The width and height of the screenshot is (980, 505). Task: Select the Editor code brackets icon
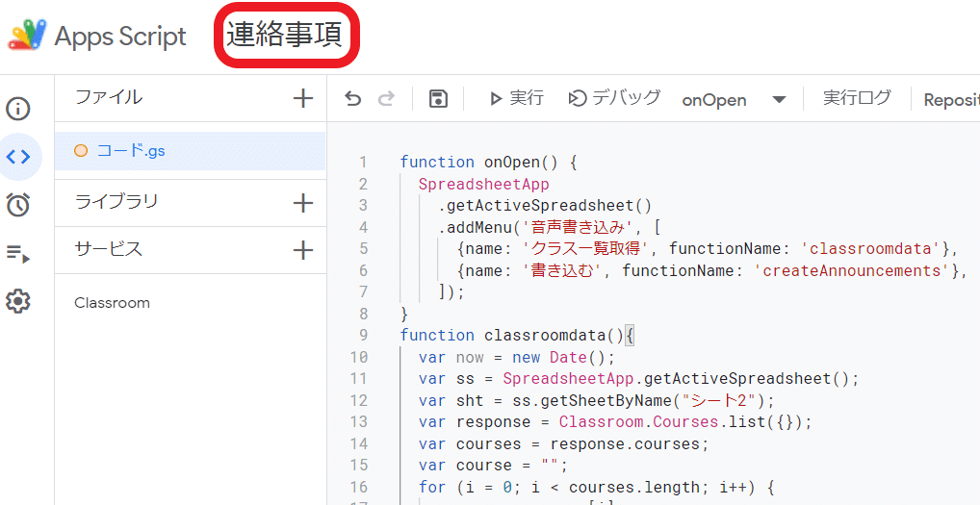[18, 157]
